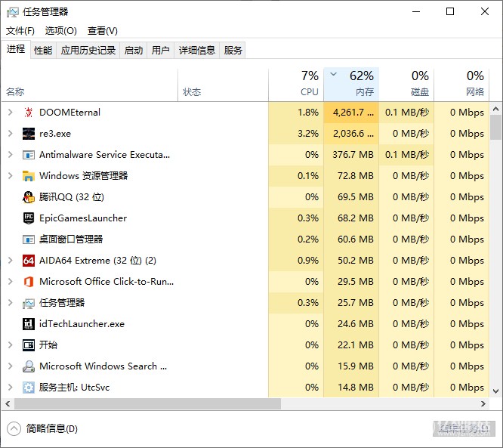Switch to the 应用历史记录 tab

click(88, 51)
